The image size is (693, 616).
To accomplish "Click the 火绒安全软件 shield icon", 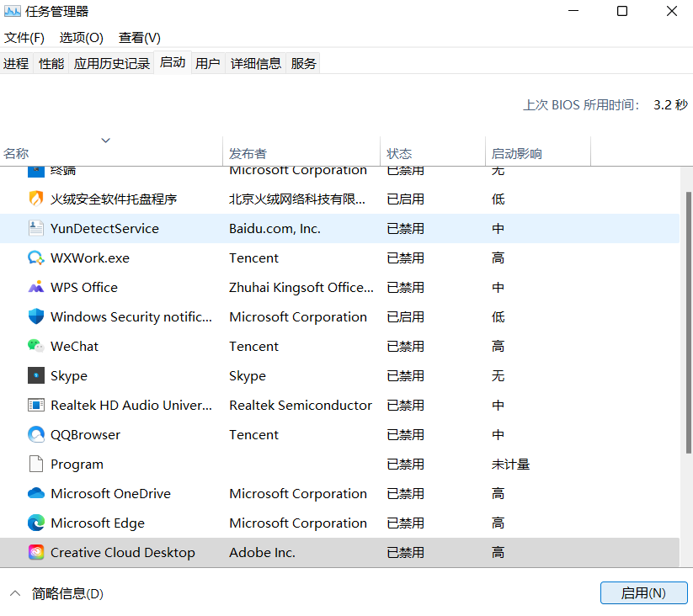I will click(x=36, y=199).
